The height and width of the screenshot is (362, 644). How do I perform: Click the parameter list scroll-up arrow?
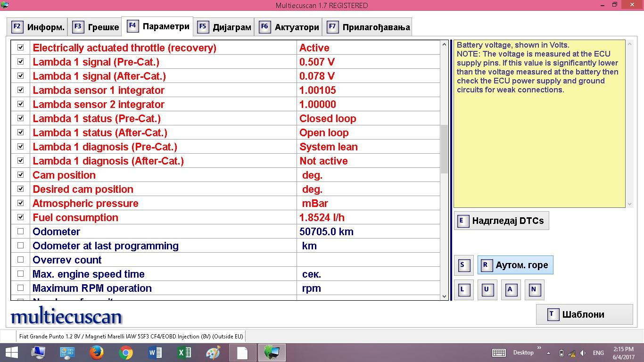[444, 45]
